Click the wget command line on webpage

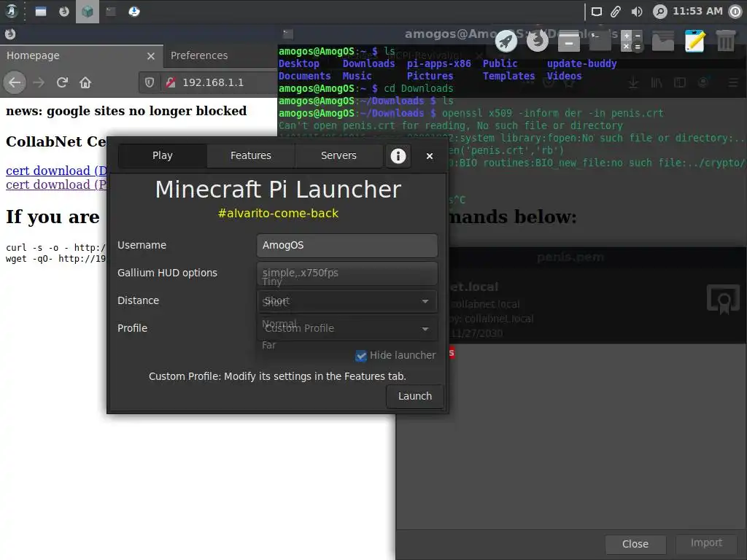pos(55,259)
